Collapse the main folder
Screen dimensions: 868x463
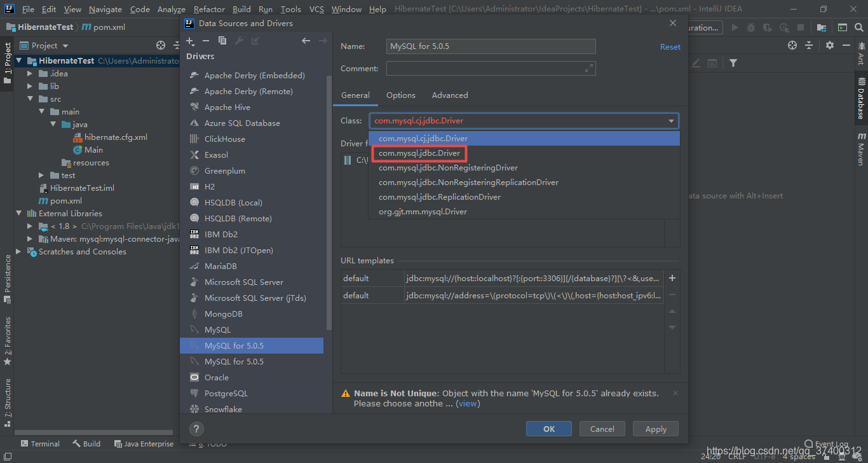coord(41,112)
